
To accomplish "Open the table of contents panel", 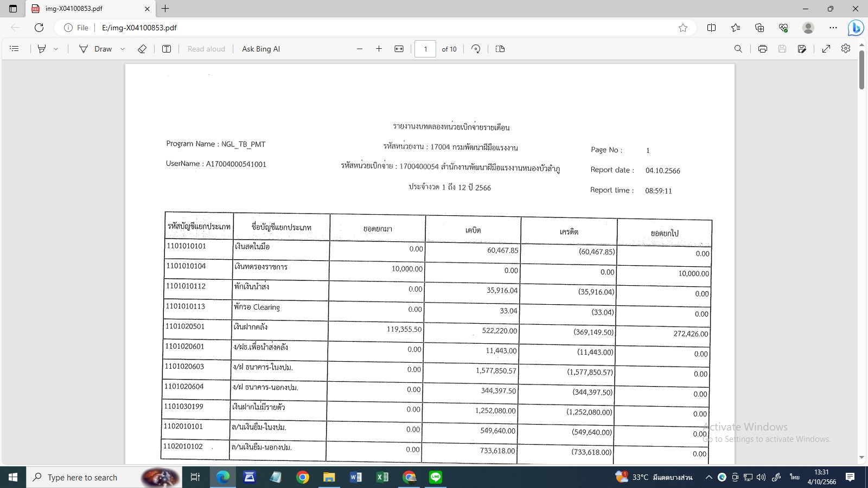I will tap(15, 49).
